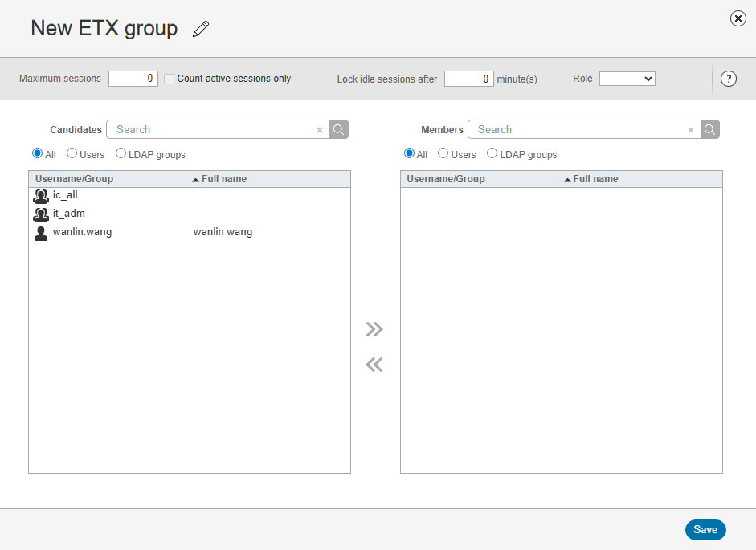Viewport: 756px width, 550px height.
Task: Close the New ETX group dialog
Action: point(738,18)
